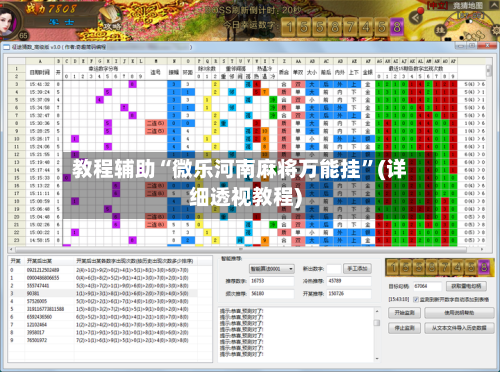Click the 15:39:24 timestamp cell
This screenshot has height=372, width=500.
click(40, 92)
